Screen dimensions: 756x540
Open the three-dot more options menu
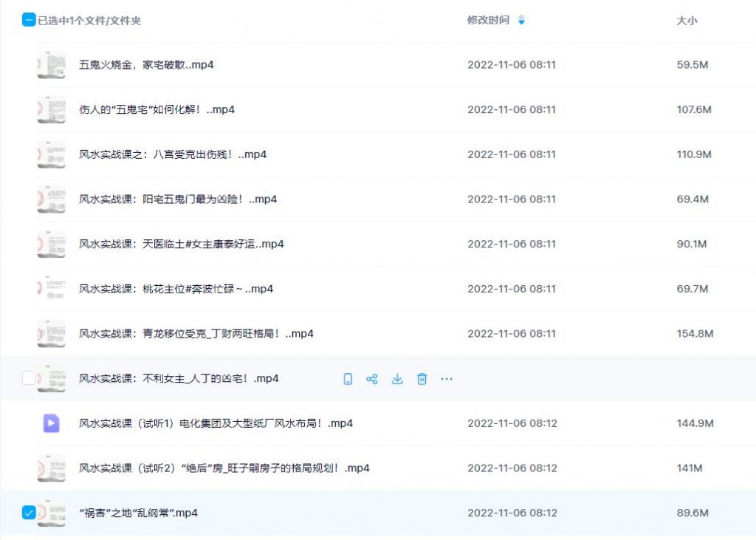pos(447,379)
